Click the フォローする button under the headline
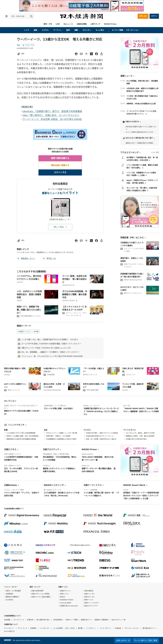 click(28, 45)
